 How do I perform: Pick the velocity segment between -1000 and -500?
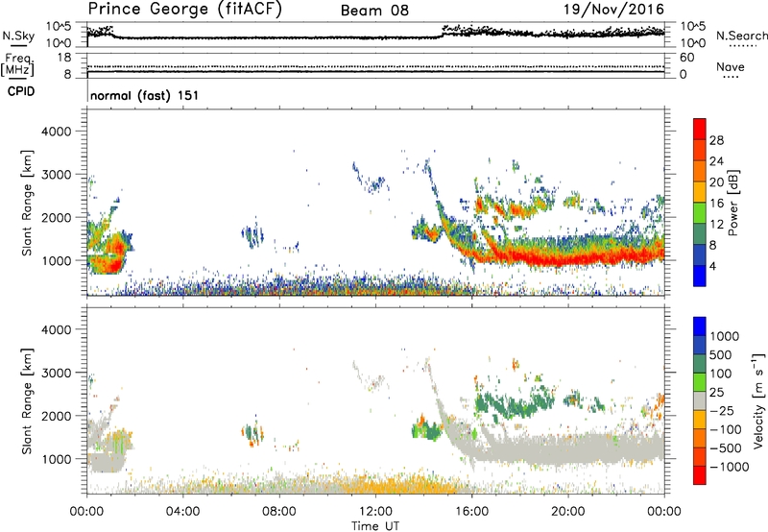tap(700, 457)
